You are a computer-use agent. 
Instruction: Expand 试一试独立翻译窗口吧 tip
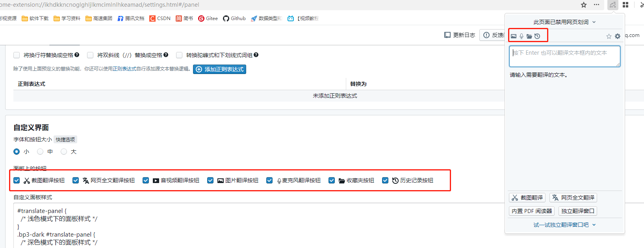[564, 225]
